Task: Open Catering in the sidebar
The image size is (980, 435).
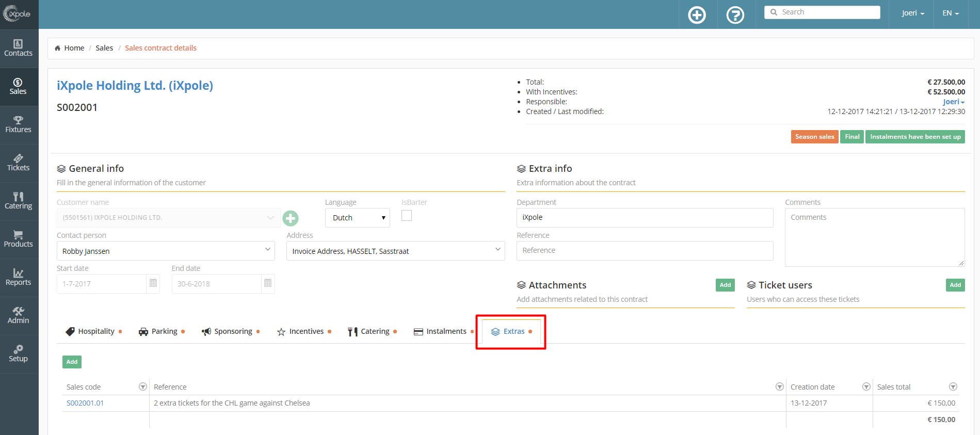Action: (19, 201)
